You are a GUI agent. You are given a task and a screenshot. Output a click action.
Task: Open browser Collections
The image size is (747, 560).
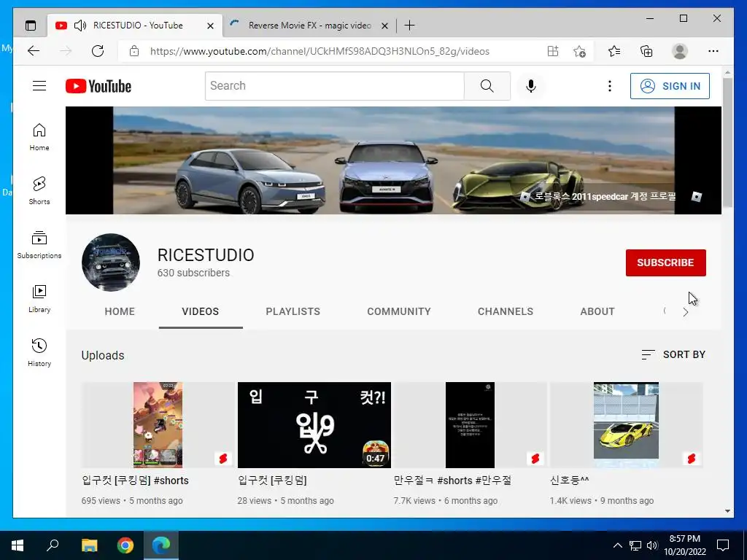pyautogui.click(x=646, y=51)
